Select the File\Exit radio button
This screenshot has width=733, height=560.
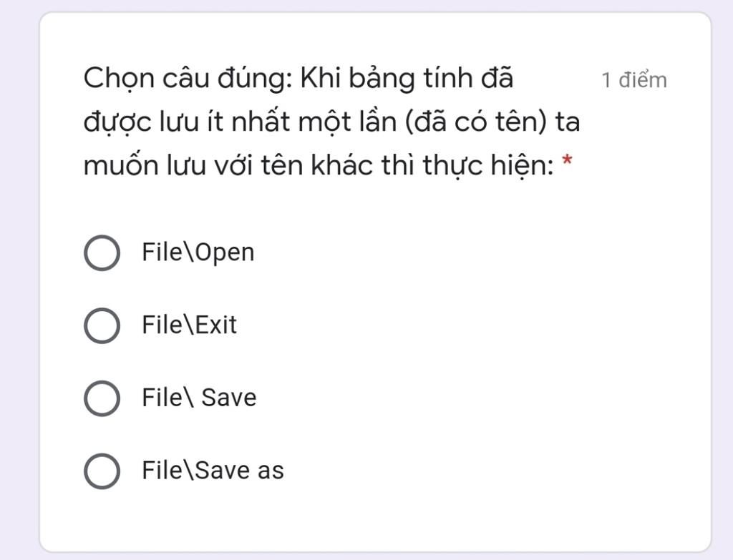point(102,326)
